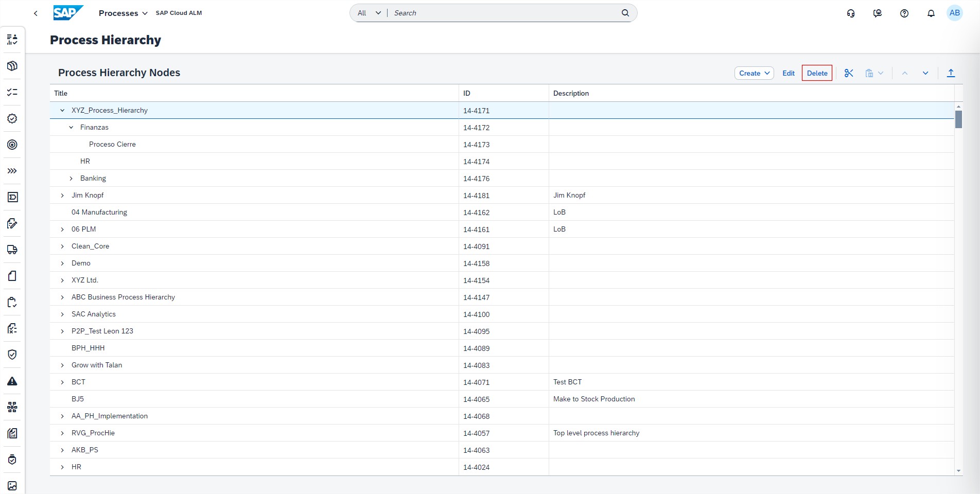Open the shield icon in sidebar
980x494 pixels.
click(12, 355)
